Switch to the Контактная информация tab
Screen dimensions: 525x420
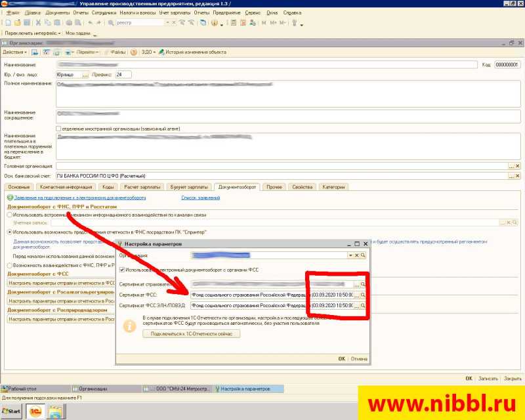[x=66, y=187]
